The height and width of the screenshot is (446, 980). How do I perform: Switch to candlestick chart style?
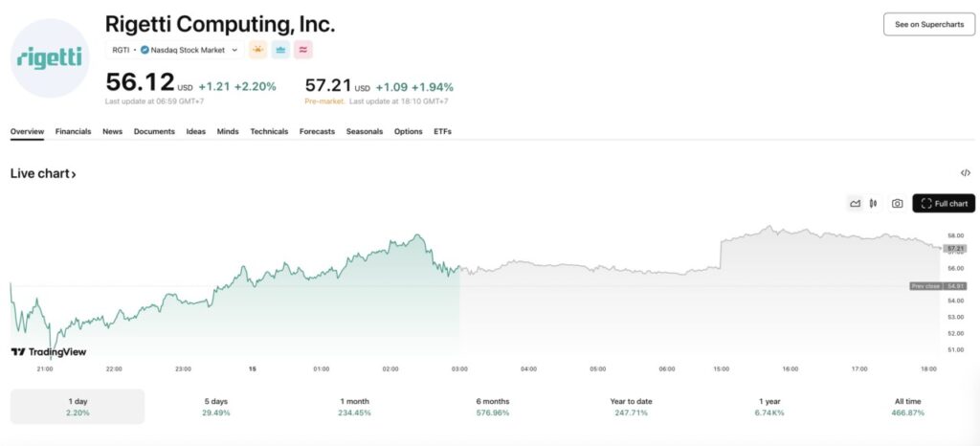point(873,204)
